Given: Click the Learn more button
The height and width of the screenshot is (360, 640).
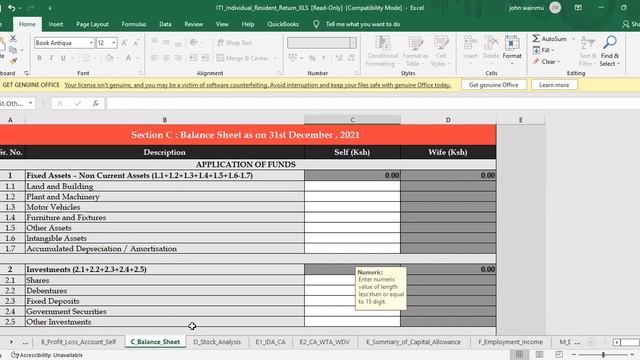Looking at the screenshot, I should coord(554,85).
